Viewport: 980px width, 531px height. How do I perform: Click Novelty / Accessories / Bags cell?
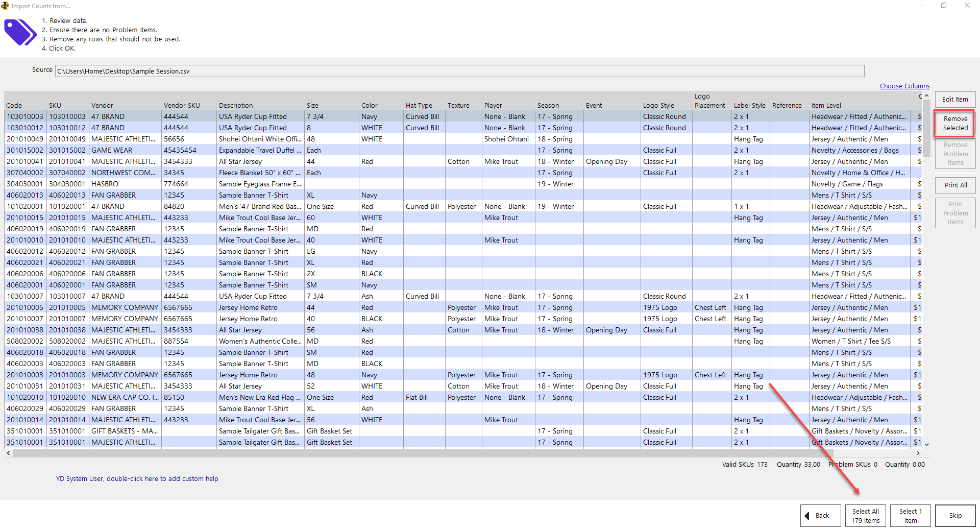860,151
